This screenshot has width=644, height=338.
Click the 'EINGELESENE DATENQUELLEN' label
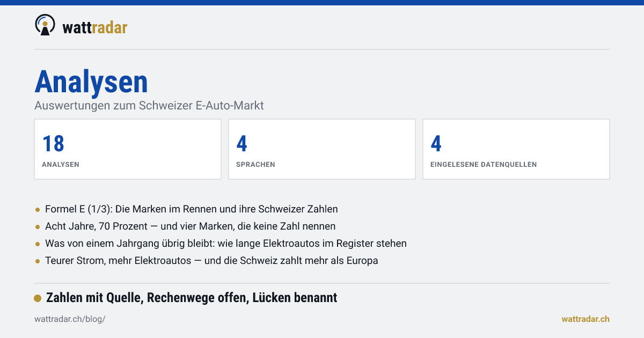(x=484, y=165)
